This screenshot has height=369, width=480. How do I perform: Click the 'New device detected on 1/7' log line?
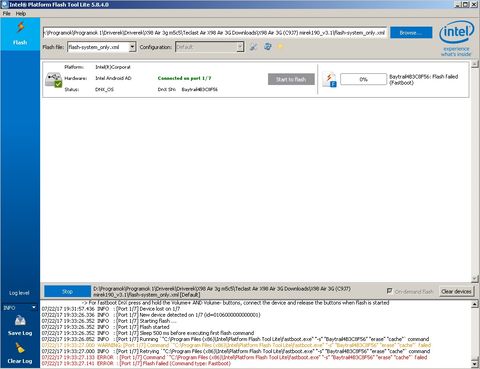151,315
